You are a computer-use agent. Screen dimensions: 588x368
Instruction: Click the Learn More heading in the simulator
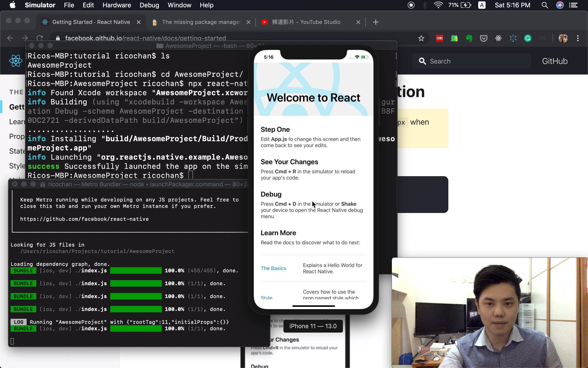pos(278,233)
